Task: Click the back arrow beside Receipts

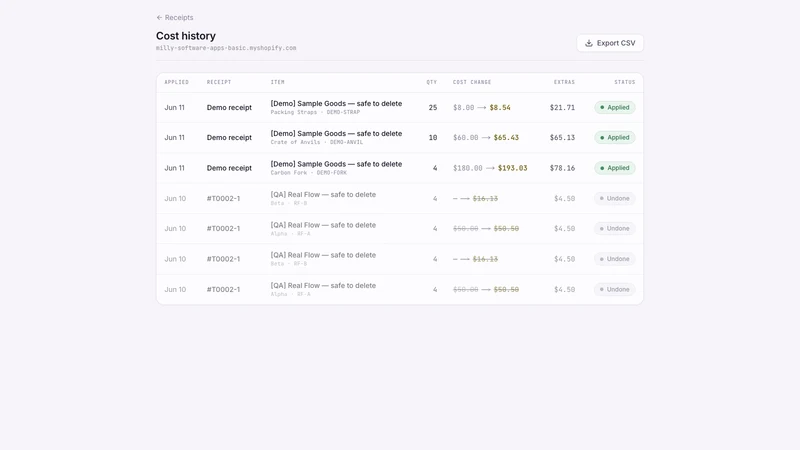Action: [159, 17]
